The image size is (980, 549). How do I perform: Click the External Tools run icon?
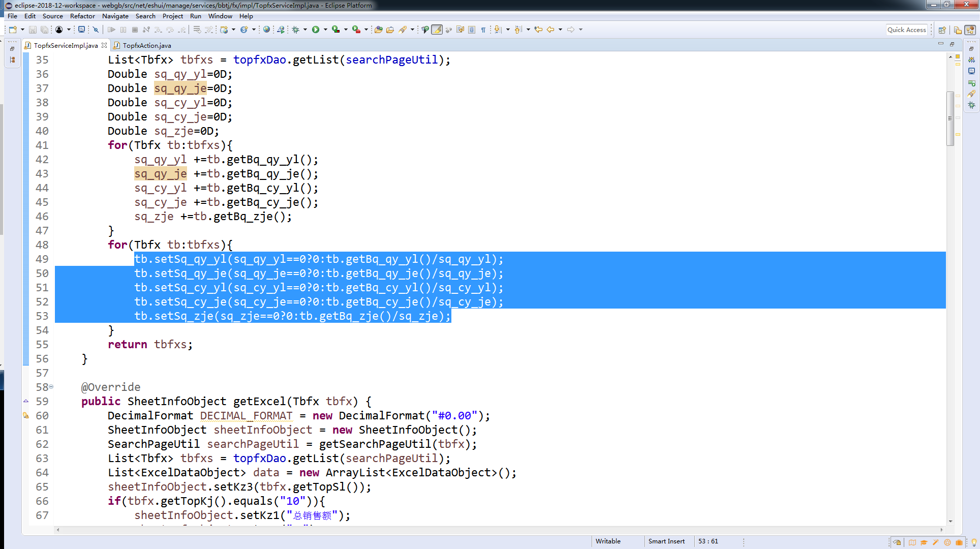356,29
